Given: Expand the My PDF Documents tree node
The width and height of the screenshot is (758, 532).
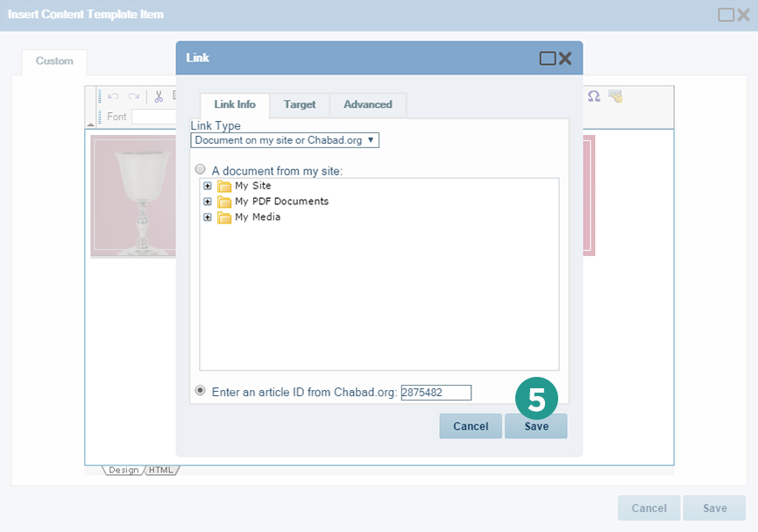Looking at the screenshot, I should point(208,202).
